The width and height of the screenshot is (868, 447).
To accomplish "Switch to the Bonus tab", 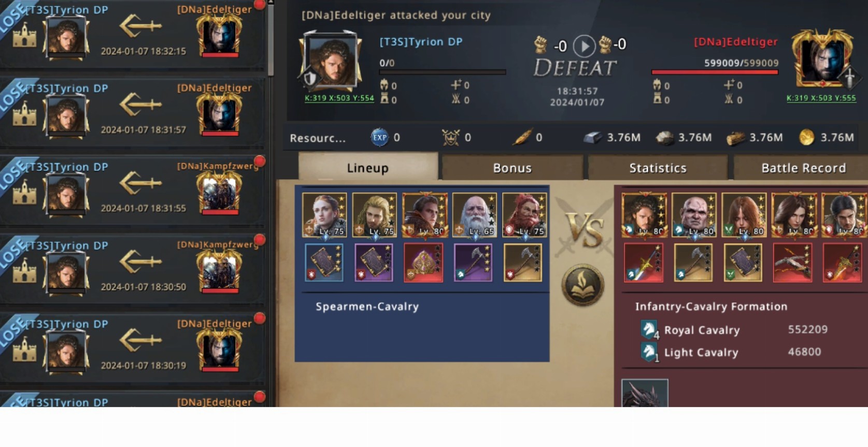I will click(512, 168).
